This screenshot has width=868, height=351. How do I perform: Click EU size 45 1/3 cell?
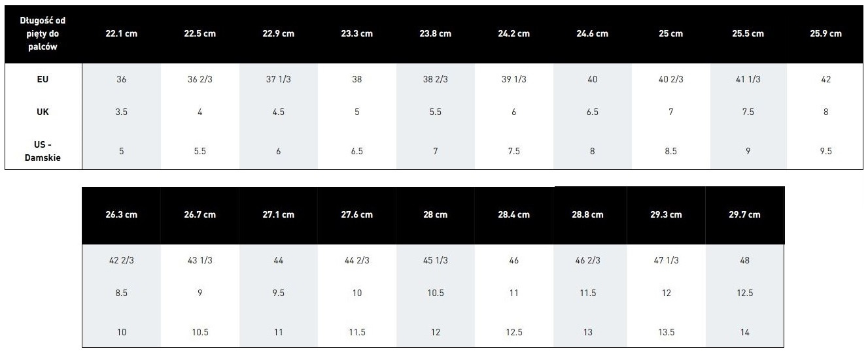coord(435,260)
